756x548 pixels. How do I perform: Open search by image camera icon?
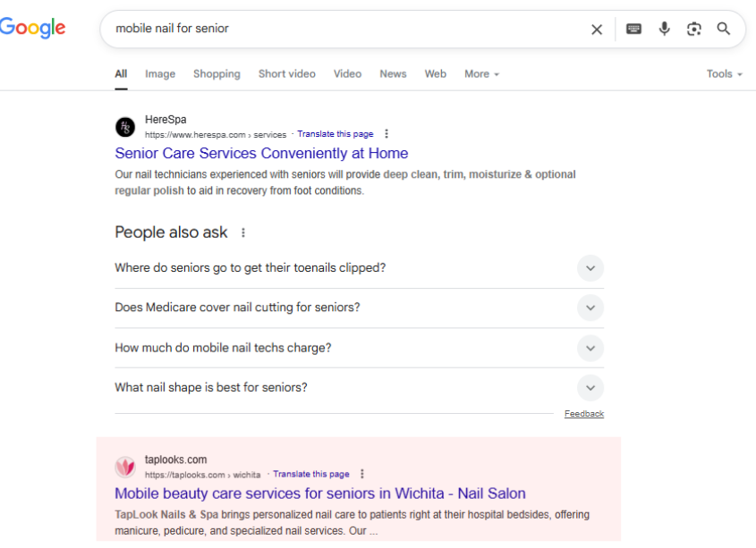[693, 29]
